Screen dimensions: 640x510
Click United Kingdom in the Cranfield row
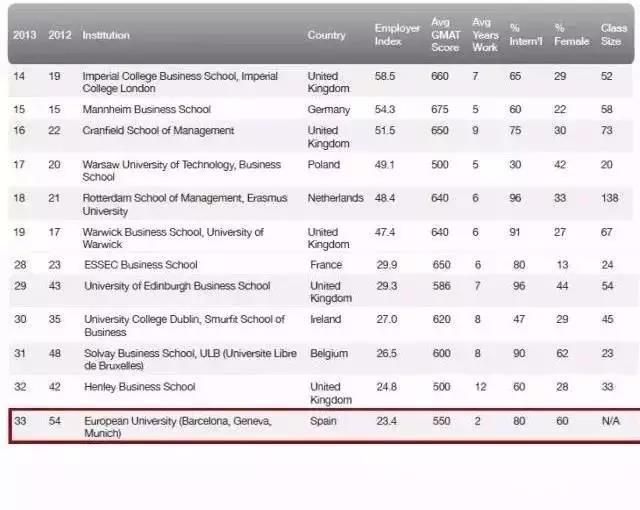[x=329, y=137]
